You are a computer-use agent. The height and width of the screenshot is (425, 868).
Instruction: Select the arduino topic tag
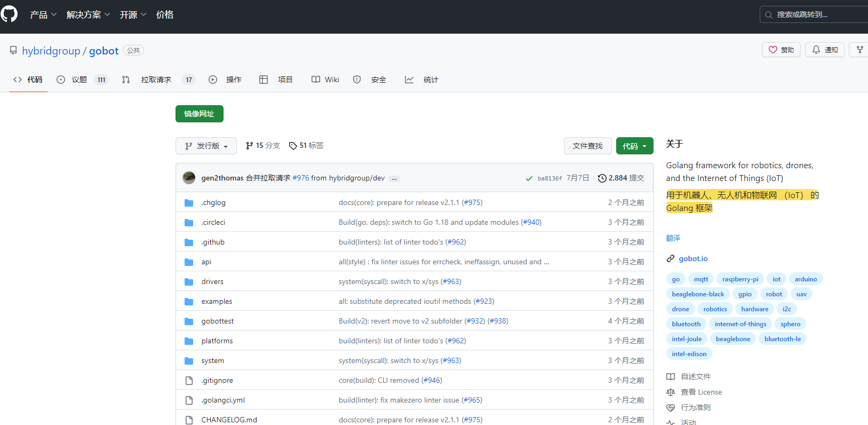(x=806, y=279)
